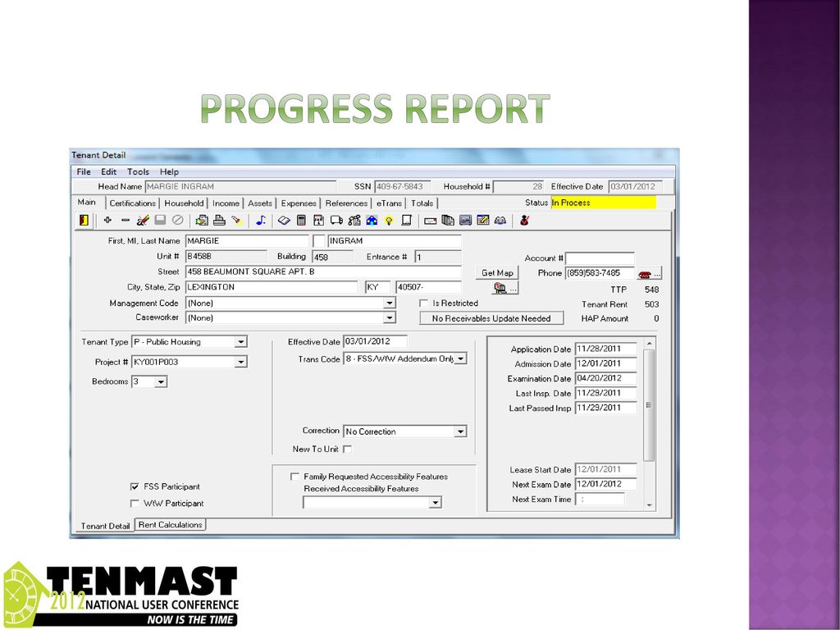840x630 pixels.
Task: Click the notes with pencil toolbar icon
Action: click(483, 220)
